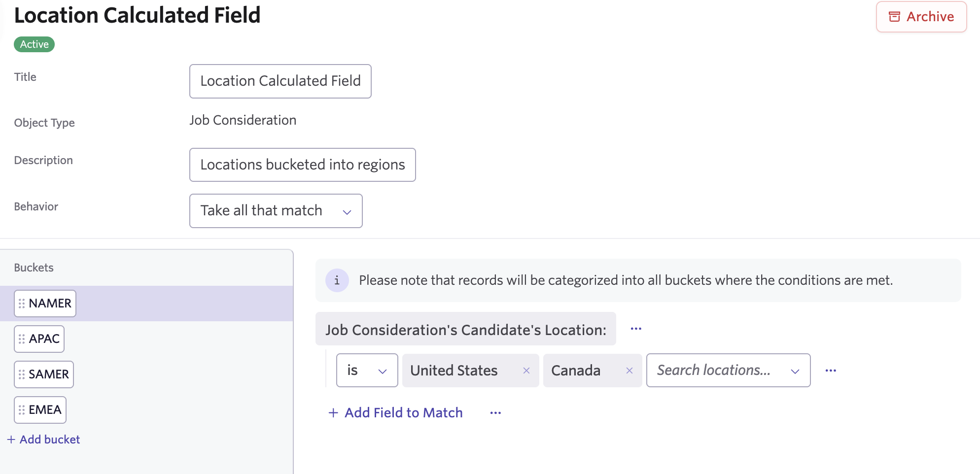Click drag handle on APAC bucket
Image resolution: width=980 pixels, height=474 pixels.
click(22, 339)
